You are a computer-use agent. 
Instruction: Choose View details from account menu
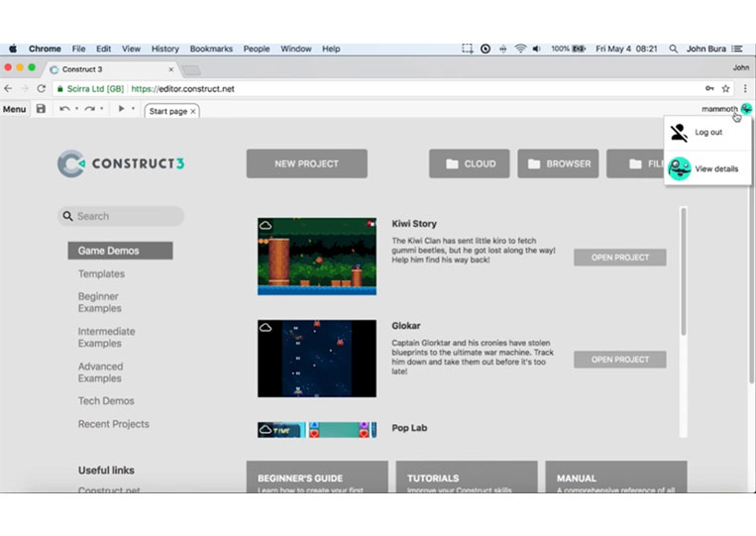(707, 168)
